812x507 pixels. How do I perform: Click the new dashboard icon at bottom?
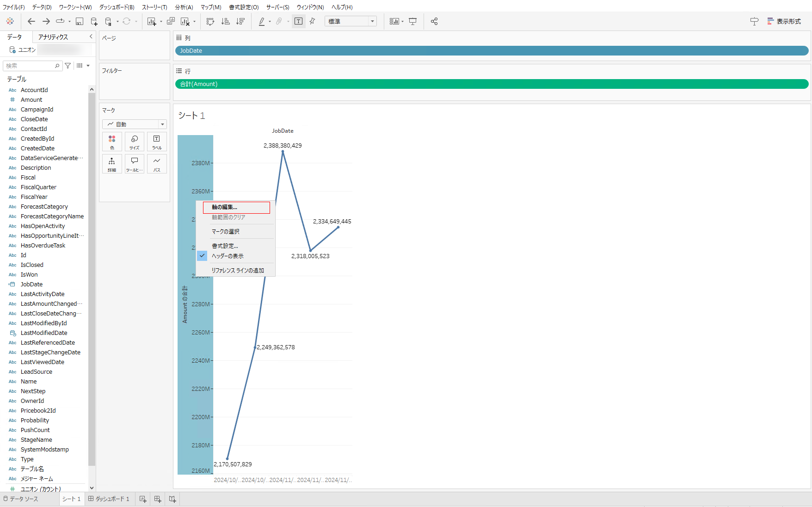tap(158, 499)
